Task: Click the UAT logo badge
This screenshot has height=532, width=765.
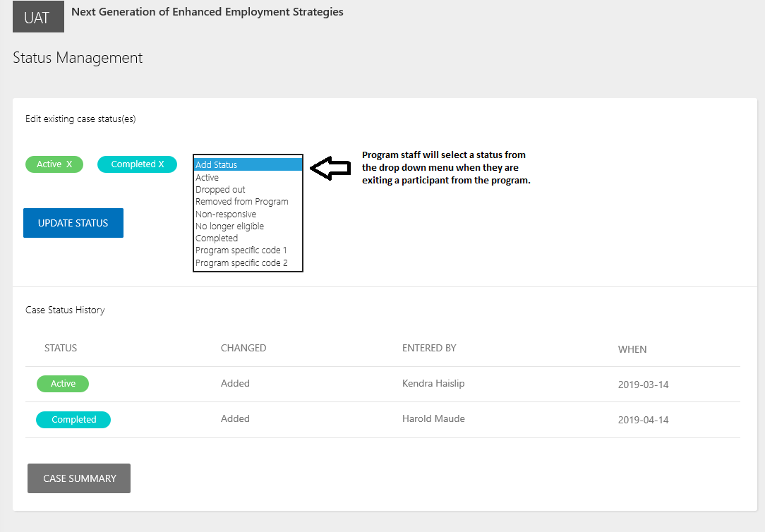Action: (x=38, y=17)
